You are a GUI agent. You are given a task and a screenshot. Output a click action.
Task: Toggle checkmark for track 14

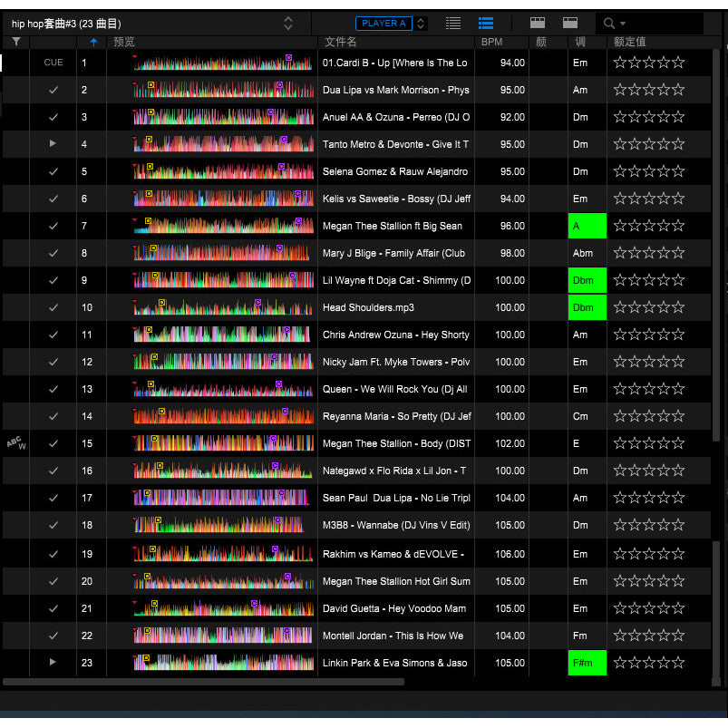pyautogui.click(x=53, y=416)
